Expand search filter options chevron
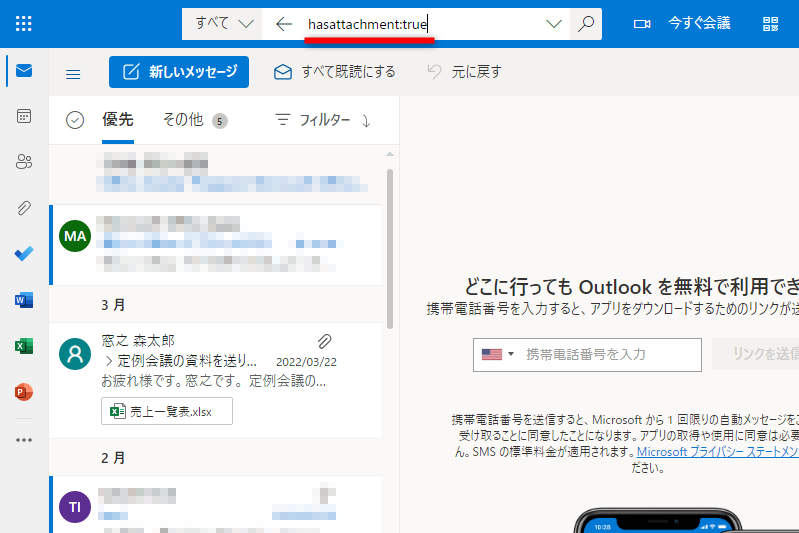 coord(553,24)
